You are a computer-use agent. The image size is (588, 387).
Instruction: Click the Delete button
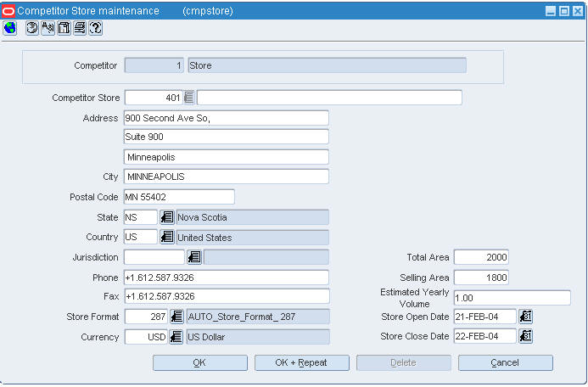[404, 362]
